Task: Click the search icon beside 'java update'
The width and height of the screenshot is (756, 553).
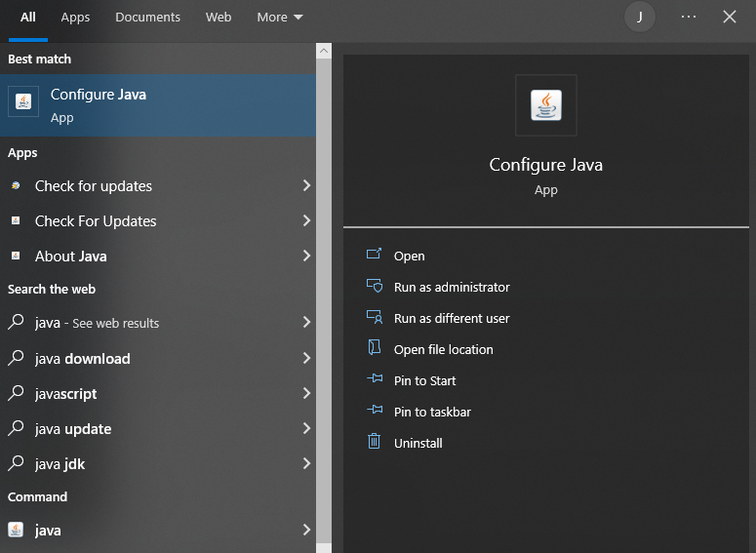Action: pyautogui.click(x=16, y=427)
